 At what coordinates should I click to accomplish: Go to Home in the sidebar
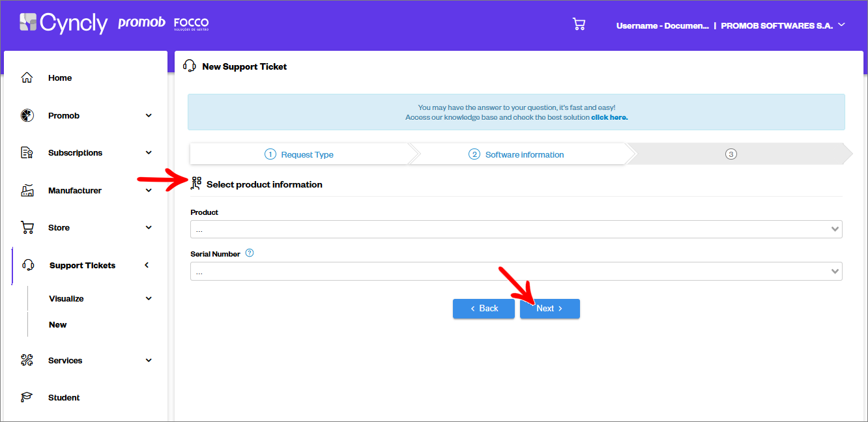60,78
